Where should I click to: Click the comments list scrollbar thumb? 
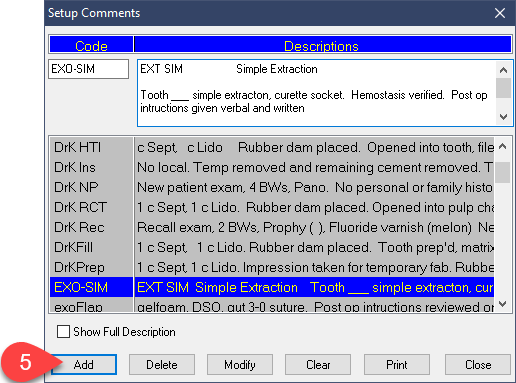pyautogui.click(x=503, y=172)
